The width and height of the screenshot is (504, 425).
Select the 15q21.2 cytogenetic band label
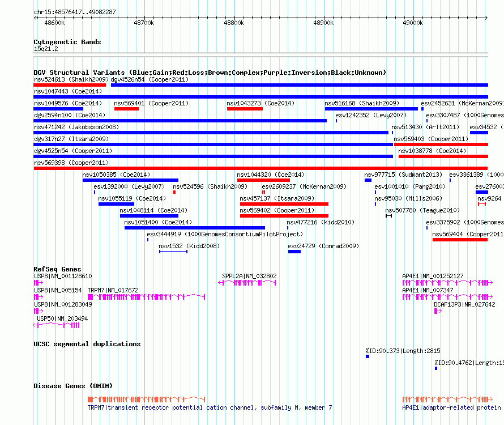pyautogui.click(x=46, y=49)
